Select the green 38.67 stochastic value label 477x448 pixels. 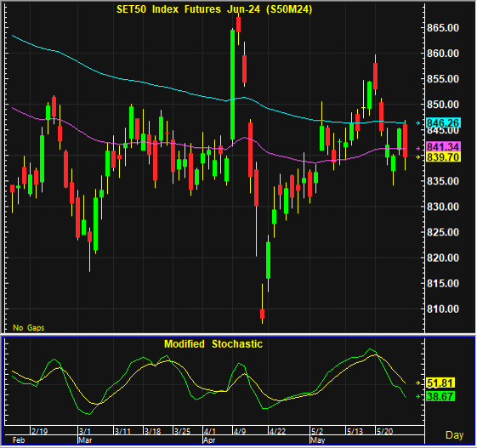[x=440, y=396]
